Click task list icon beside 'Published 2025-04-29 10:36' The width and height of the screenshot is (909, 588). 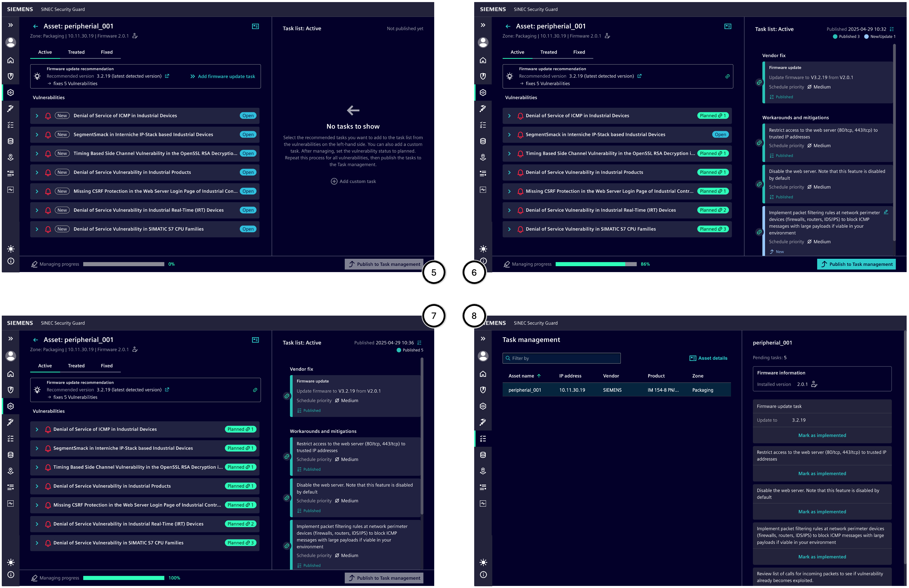[419, 343]
